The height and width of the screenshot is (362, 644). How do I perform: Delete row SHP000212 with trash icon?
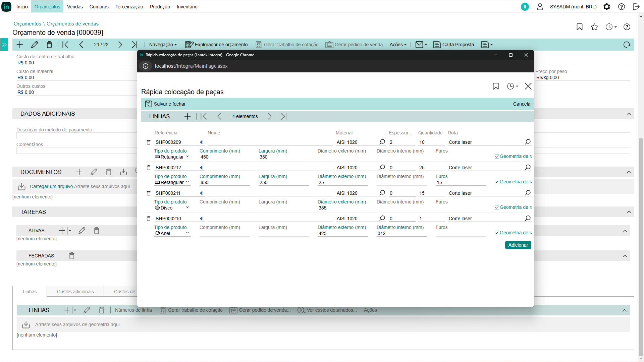149,168
